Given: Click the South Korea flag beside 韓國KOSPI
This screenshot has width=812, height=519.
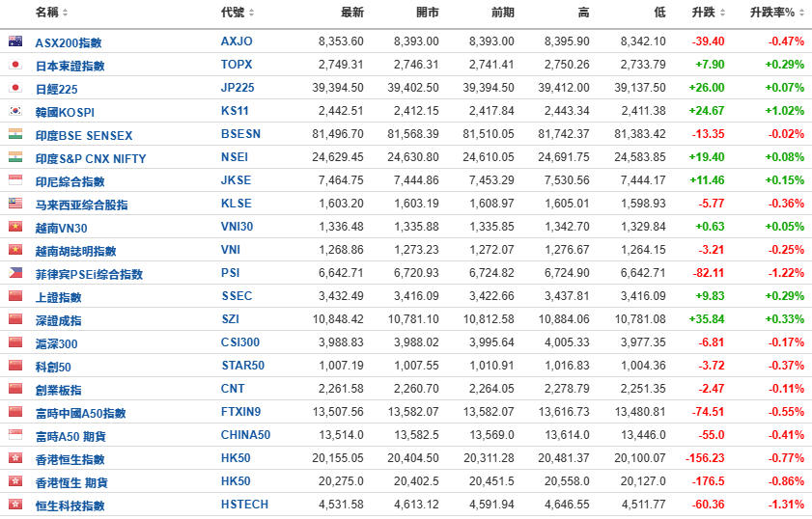Looking at the screenshot, I should pos(14,111).
